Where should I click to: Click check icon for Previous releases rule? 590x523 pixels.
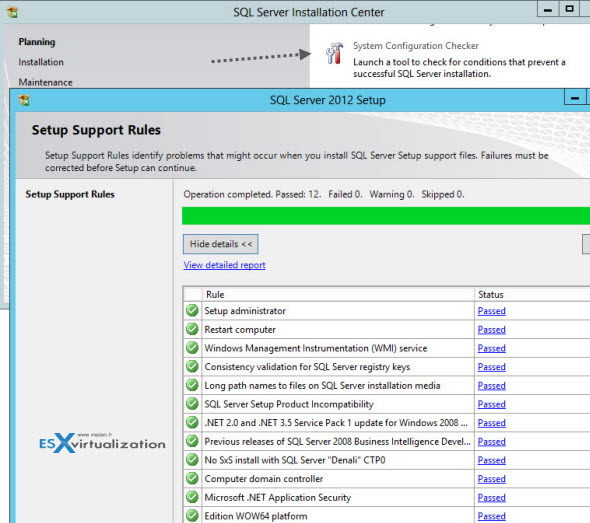pos(192,441)
